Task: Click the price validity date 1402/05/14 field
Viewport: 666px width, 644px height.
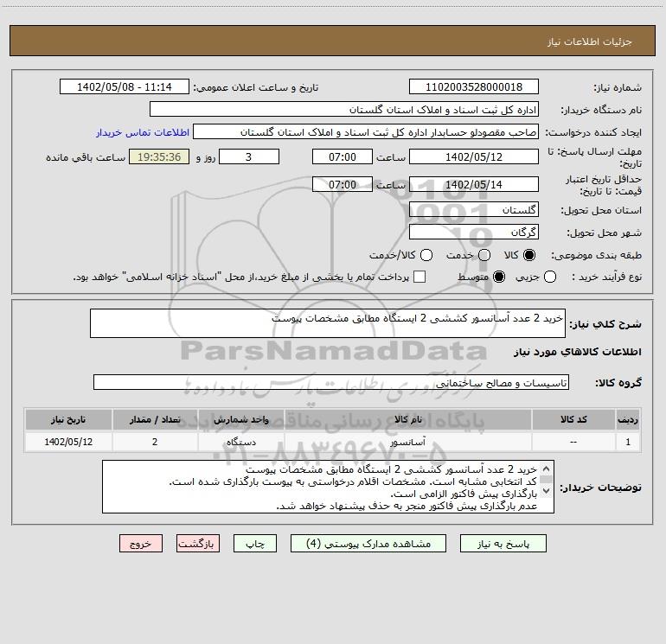Action: coord(474,184)
